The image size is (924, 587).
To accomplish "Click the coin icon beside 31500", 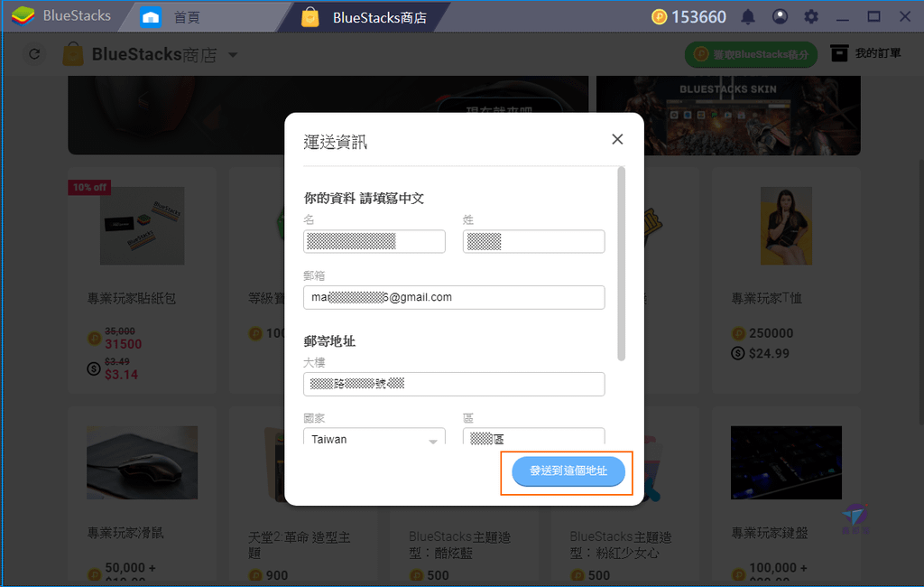I will (x=94, y=339).
